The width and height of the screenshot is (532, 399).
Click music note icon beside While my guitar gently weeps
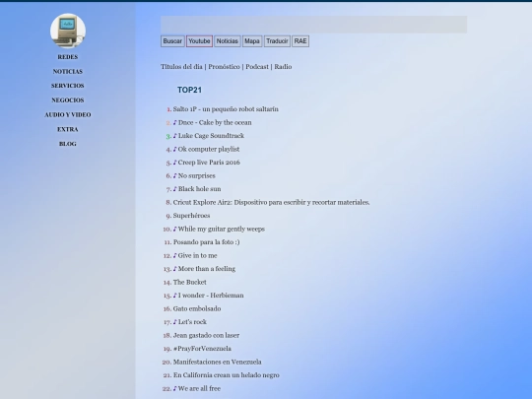tap(175, 229)
